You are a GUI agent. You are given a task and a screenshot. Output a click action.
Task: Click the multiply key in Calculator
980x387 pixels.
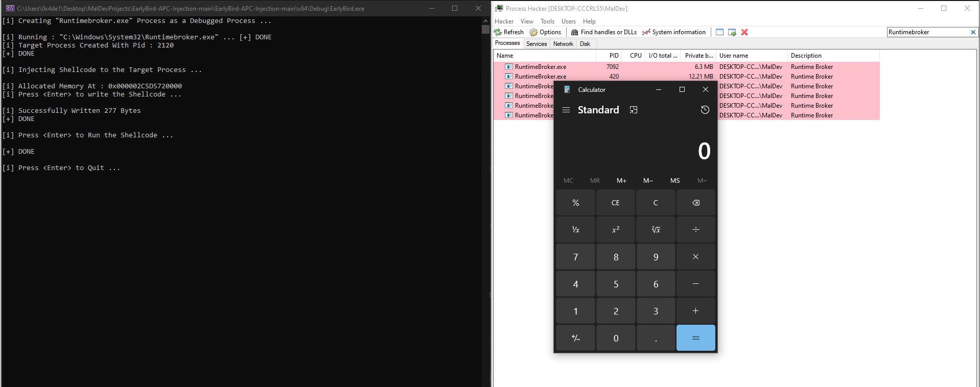[x=696, y=257]
